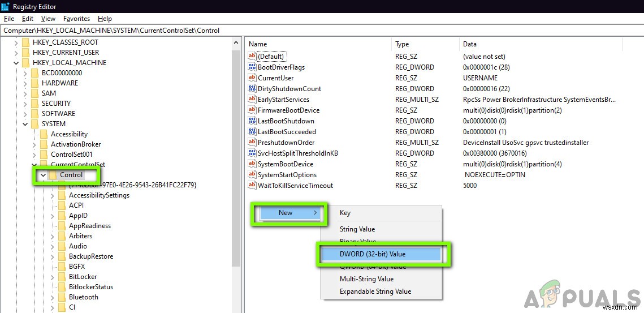This screenshot has height=313, width=644.
Task: Click the HKEY_CURRENT_USER folder icon
Action: [26, 52]
